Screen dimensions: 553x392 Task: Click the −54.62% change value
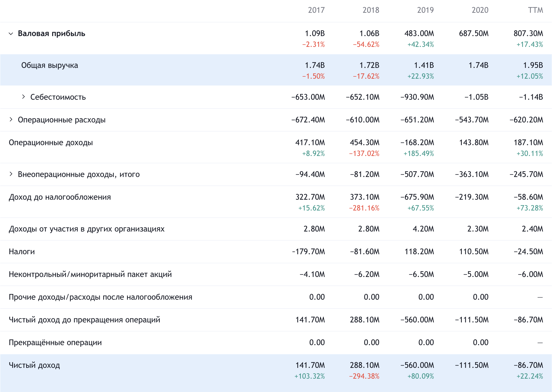pyautogui.click(x=366, y=45)
